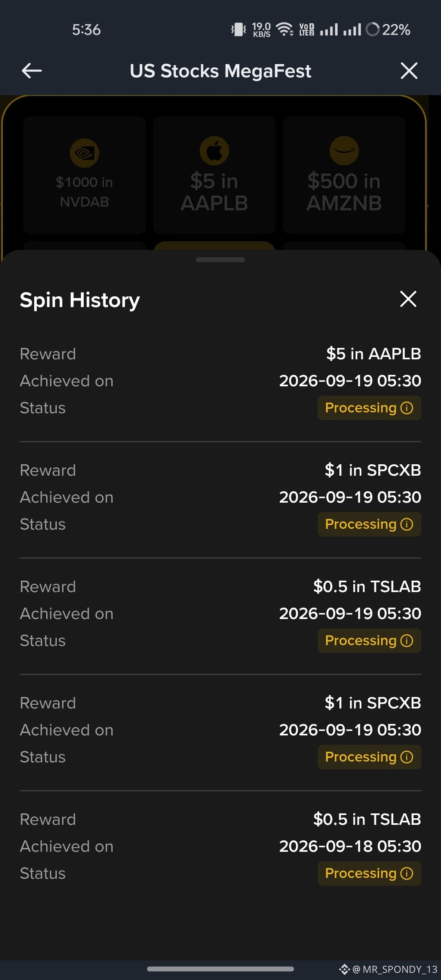Open info icon on second $1 SPCXB status

tap(407, 757)
